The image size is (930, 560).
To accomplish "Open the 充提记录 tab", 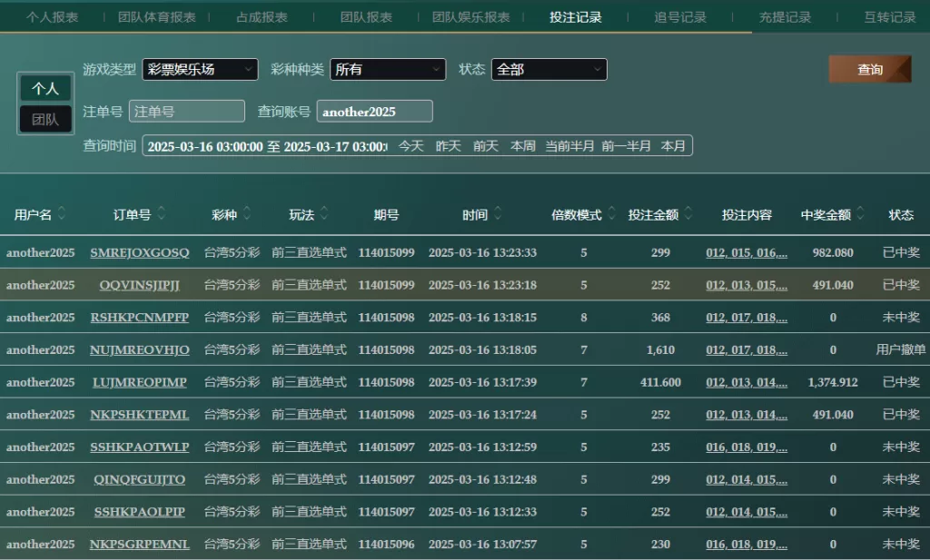I will click(x=785, y=17).
